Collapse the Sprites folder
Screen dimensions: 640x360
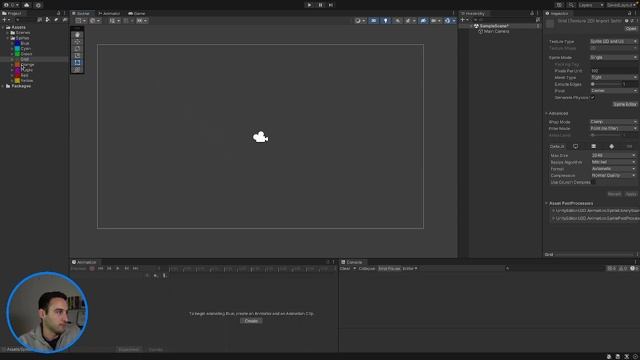click(8, 38)
